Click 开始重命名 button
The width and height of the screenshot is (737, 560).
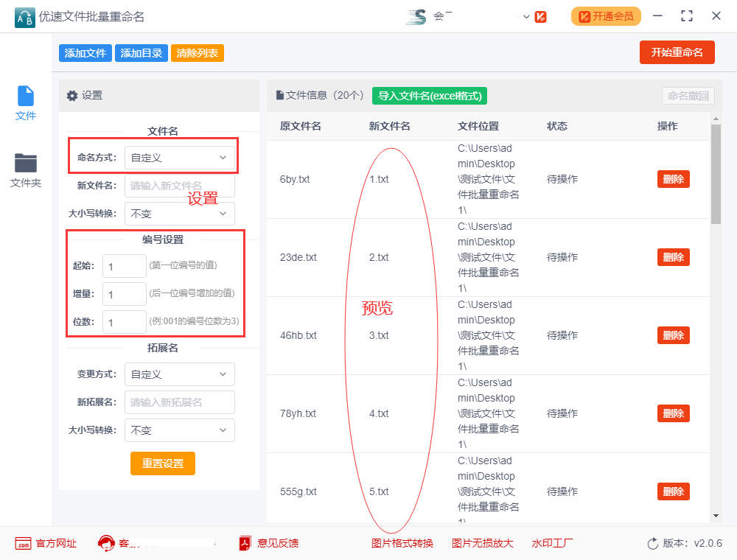(x=677, y=52)
